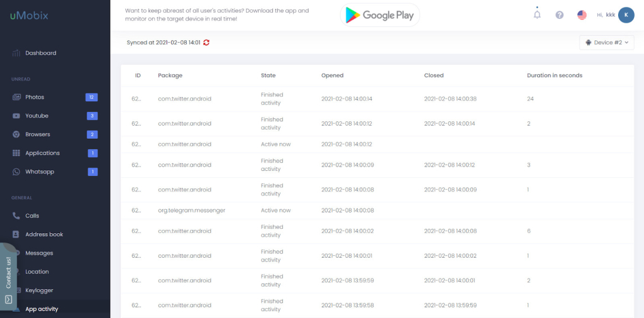
Task: Open the Dashboard bar-chart icon
Action: click(16, 53)
